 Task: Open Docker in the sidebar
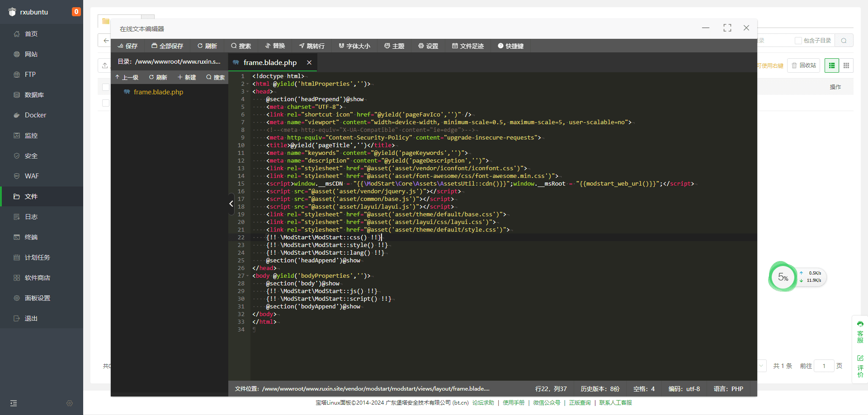(x=35, y=115)
